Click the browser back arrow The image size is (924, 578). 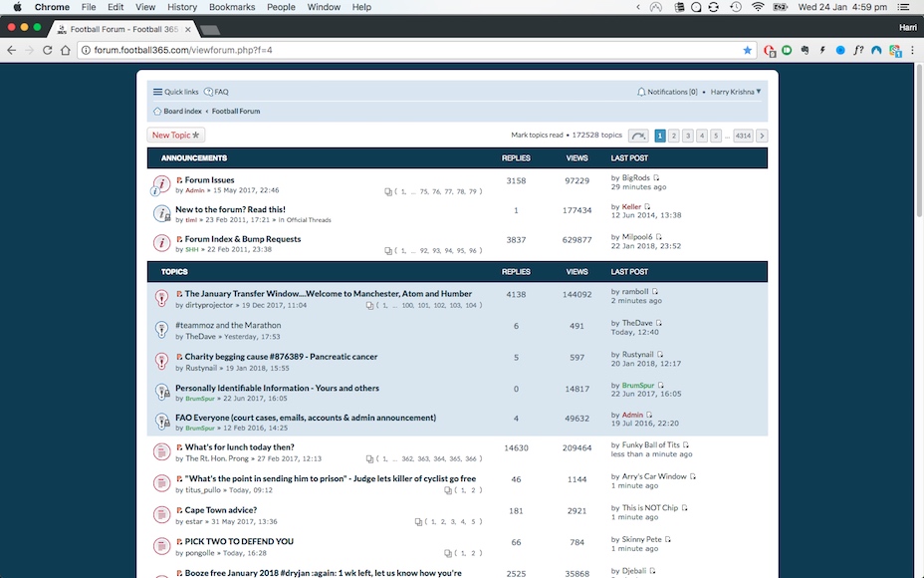[12, 50]
